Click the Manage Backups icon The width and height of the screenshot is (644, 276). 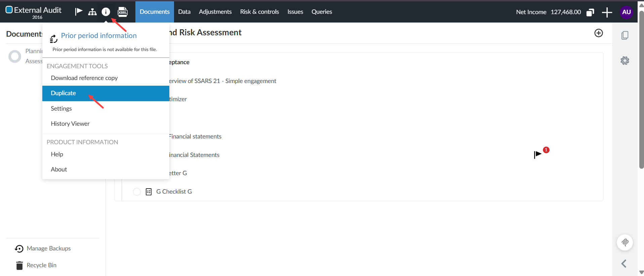pos(19,248)
